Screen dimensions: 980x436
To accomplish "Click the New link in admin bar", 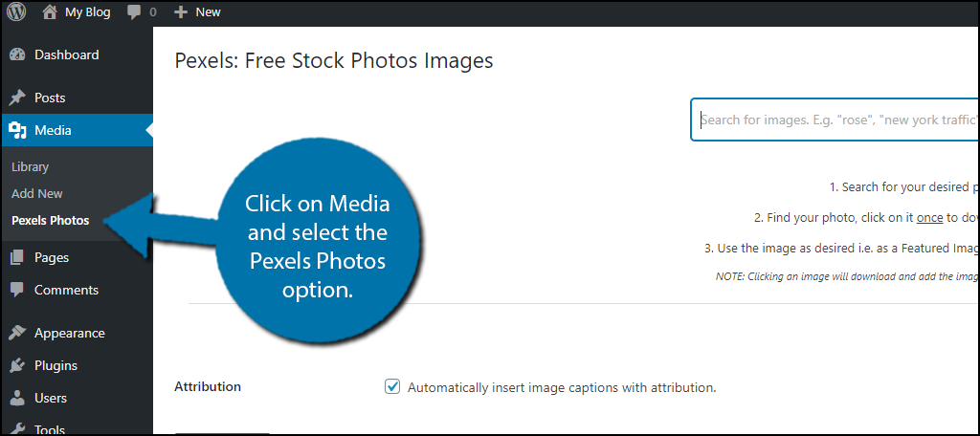I will (208, 12).
